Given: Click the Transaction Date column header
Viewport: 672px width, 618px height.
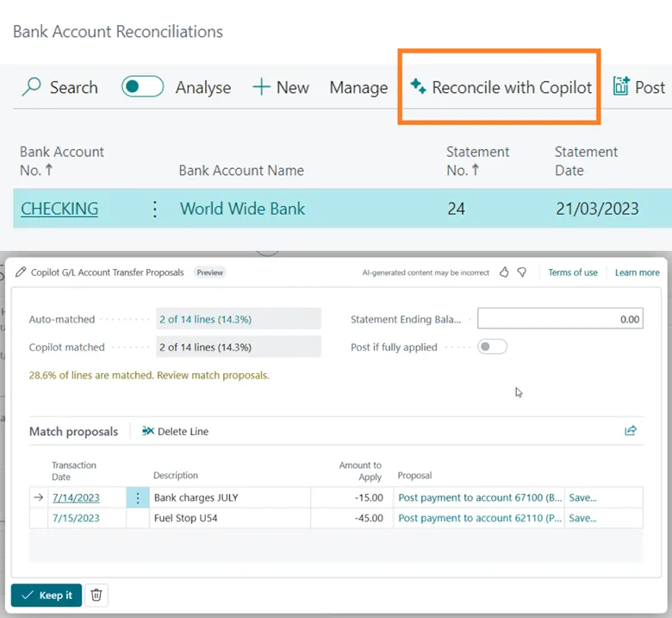Looking at the screenshot, I should [x=74, y=471].
